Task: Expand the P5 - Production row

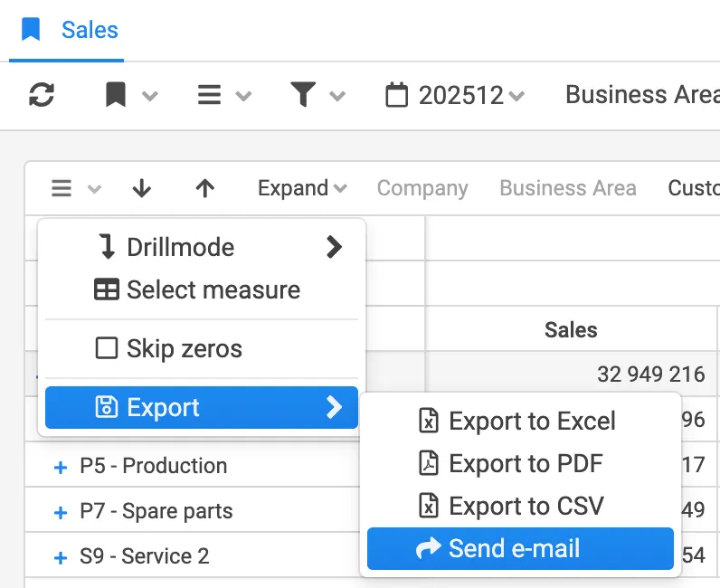Action: (61, 467)
